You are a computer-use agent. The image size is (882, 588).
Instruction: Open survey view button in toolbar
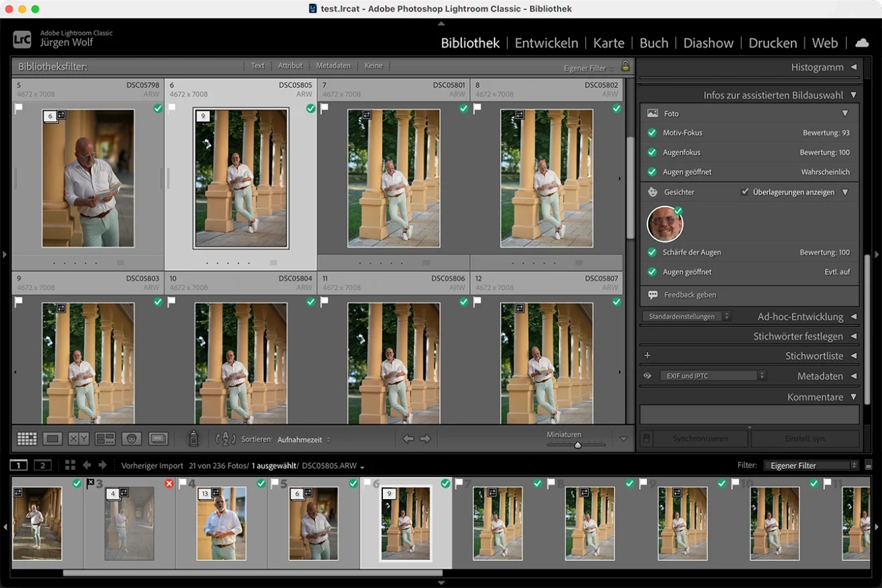coord(105,439)
